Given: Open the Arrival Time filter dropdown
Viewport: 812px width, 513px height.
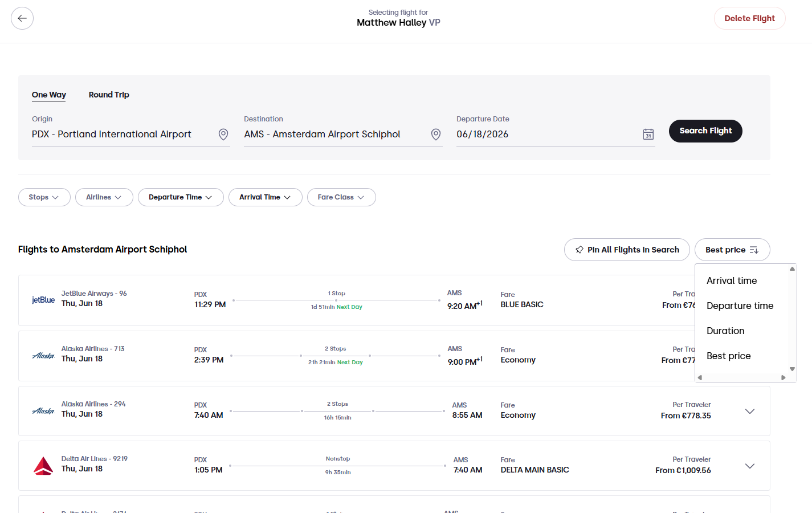Looking at the screenshot, I should tap(266, 197).
